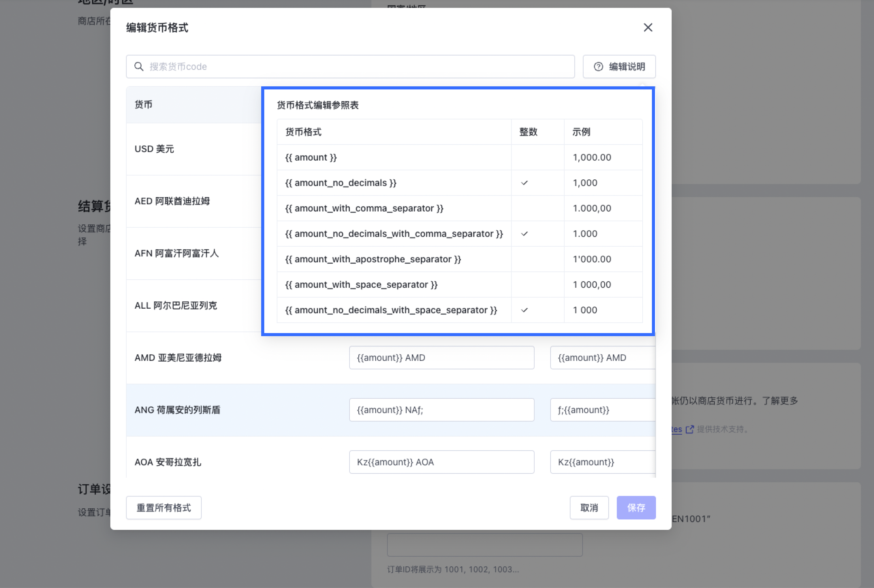This screenshot has width=874, height=588.
Task: Click checkmark in amount_no_decimals_with_space_separator row
Action: [524, 310]
